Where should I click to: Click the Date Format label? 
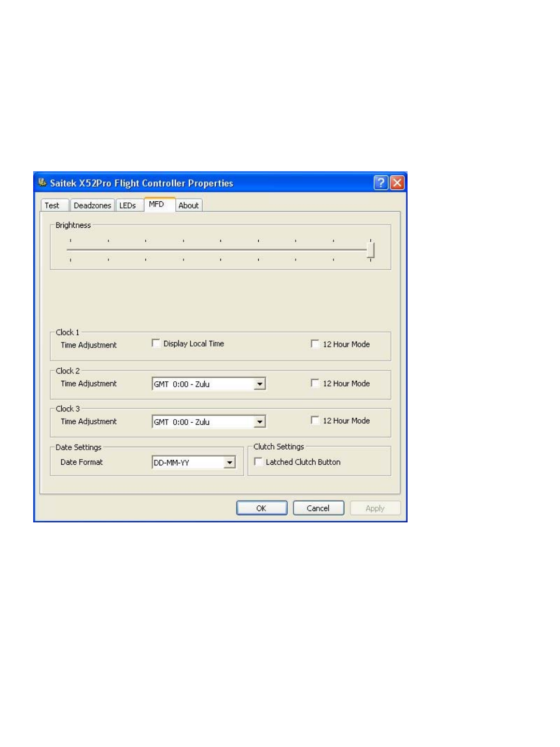pos(81,462)
